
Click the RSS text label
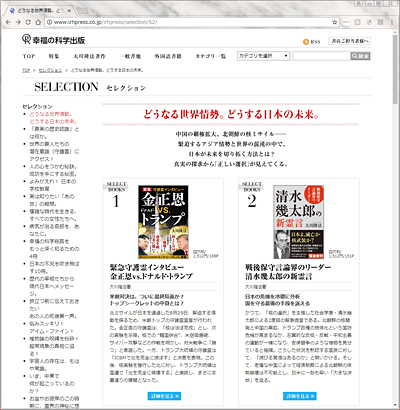(315, 42)
